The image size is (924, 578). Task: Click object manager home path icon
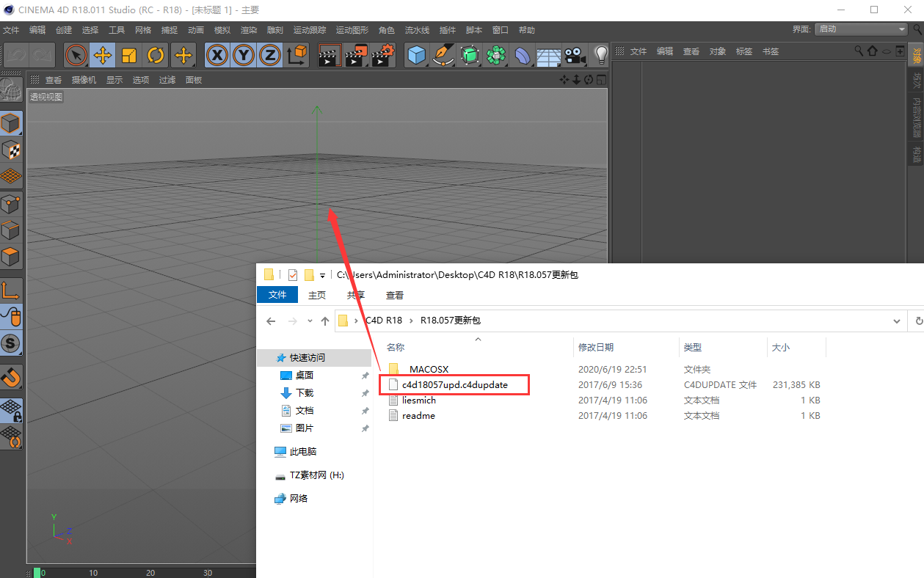(x=873, y=51)
